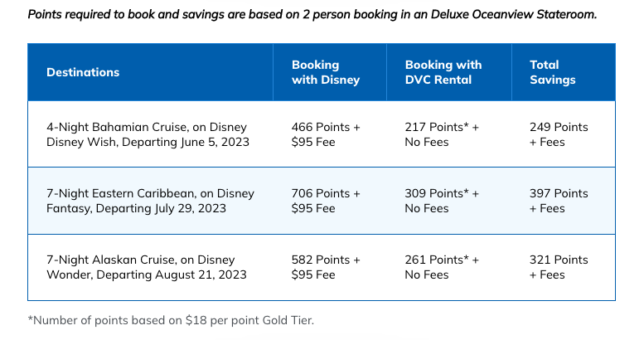Click the 261 Points* + No Fees cell

pos(442,267)
